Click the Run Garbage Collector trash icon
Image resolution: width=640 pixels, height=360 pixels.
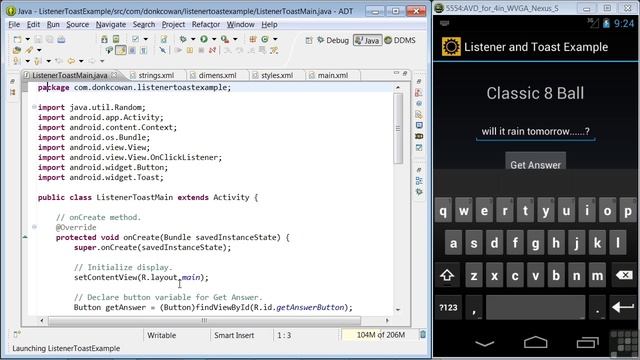[423, 335]
